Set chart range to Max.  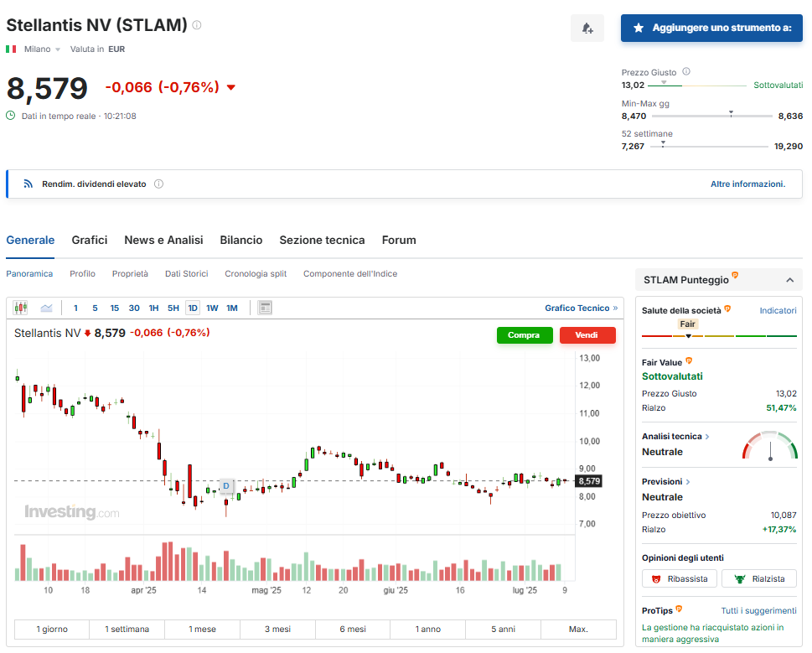click(x=578, y=630)
